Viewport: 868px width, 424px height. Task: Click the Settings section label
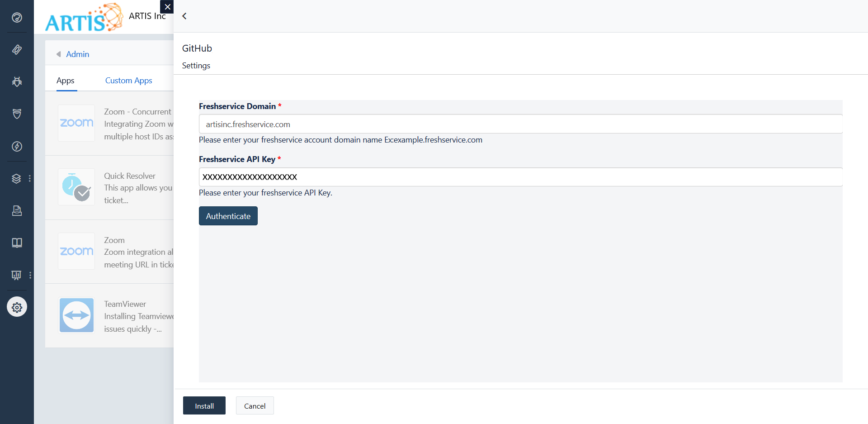click(196, 66)
